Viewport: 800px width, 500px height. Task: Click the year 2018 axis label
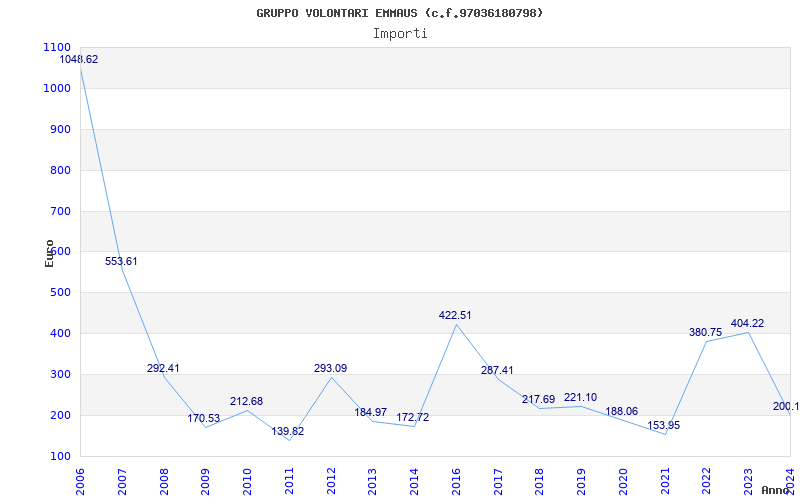539,480
